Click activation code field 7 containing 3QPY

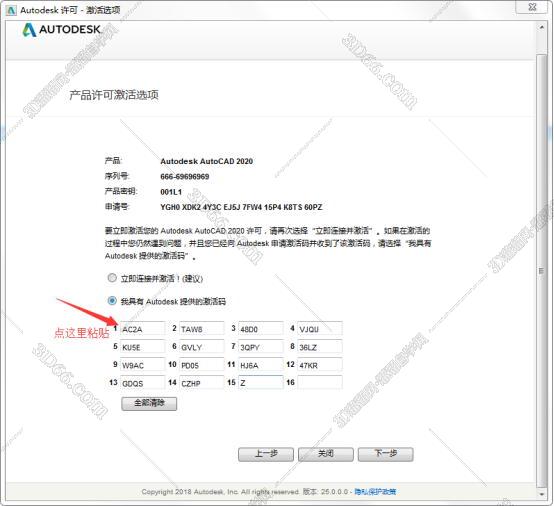pyautogui.click(x=261, y=347)
